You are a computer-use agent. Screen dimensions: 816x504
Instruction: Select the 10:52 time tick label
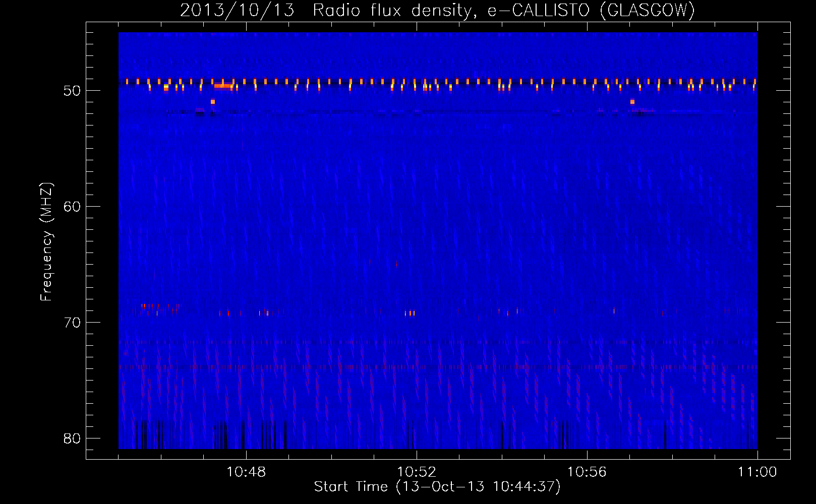417,472
